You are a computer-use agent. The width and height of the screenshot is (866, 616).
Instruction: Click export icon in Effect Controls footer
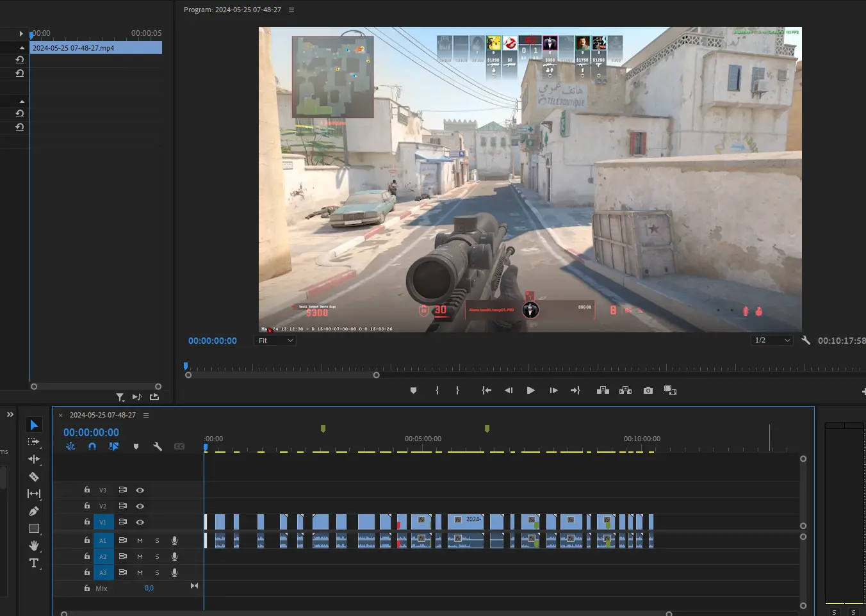click(x=154, y=397)
